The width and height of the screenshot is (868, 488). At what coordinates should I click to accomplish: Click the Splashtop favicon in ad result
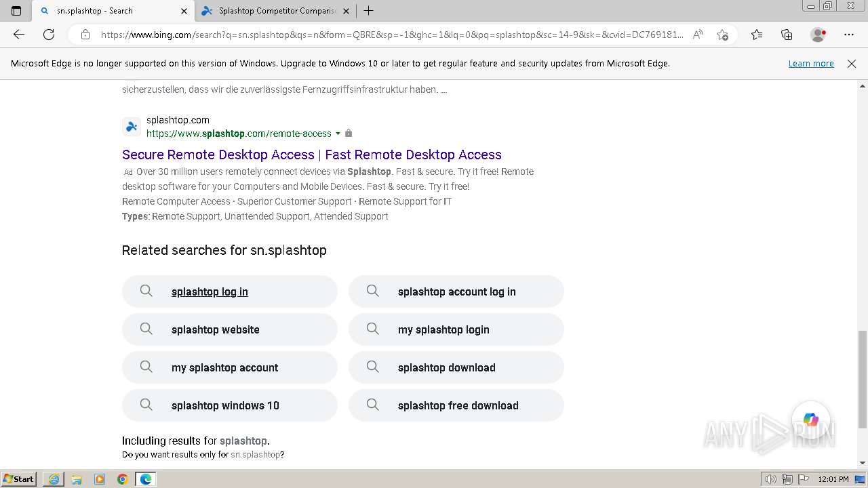point(132,127)
